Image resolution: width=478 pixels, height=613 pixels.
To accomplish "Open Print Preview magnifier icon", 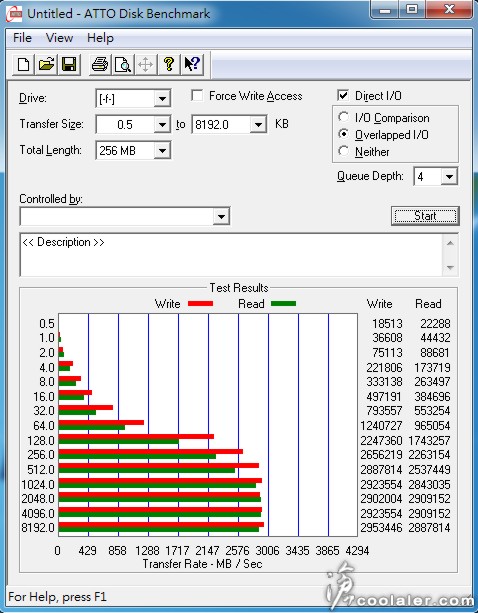I will tap(123, 64).
